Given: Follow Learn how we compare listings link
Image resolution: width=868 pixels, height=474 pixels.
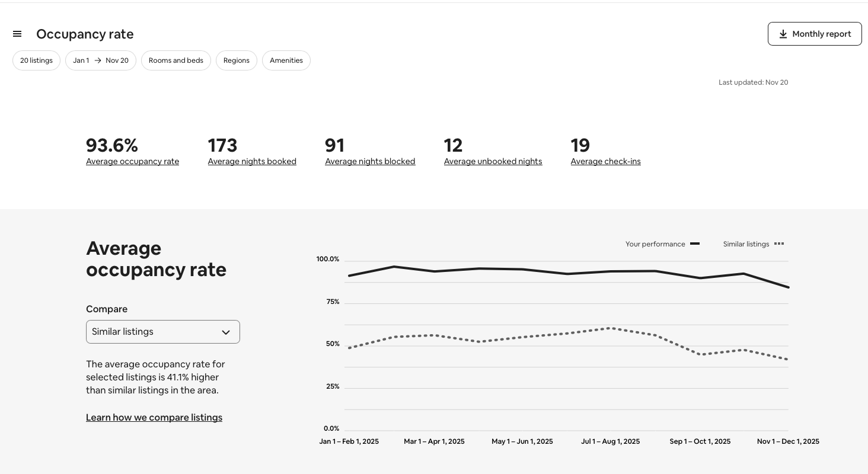Looking at the screenshot, I should pos(154,418).
